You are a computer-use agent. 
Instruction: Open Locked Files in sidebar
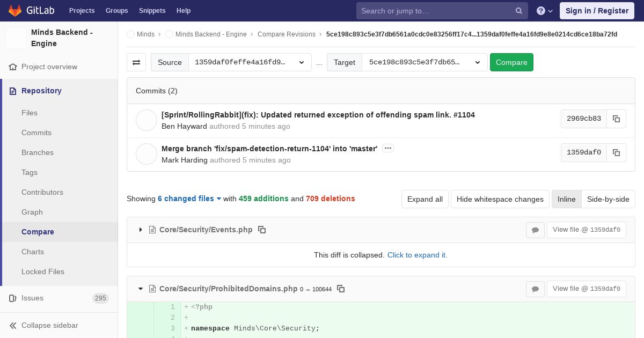click(x=43, y=271)
